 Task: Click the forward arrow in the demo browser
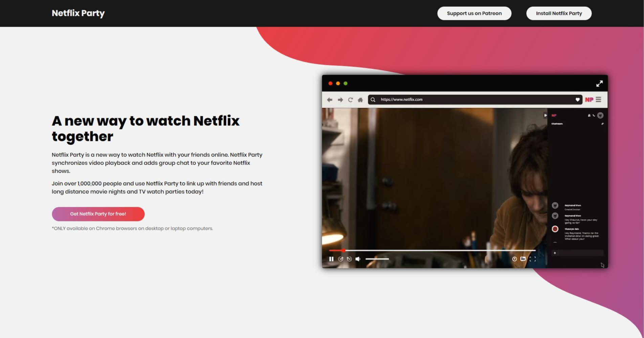(x=340, y=100)
